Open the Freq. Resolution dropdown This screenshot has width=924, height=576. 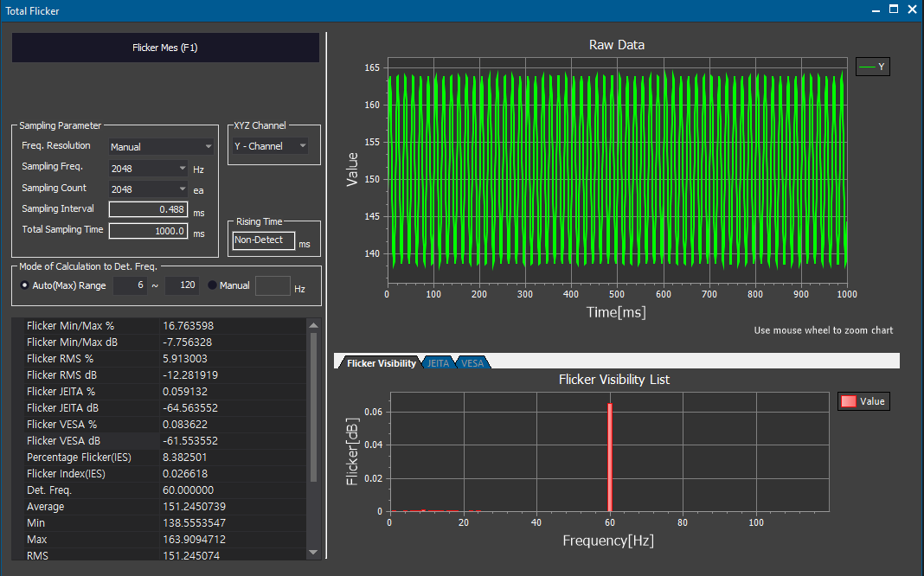point(160,145)
